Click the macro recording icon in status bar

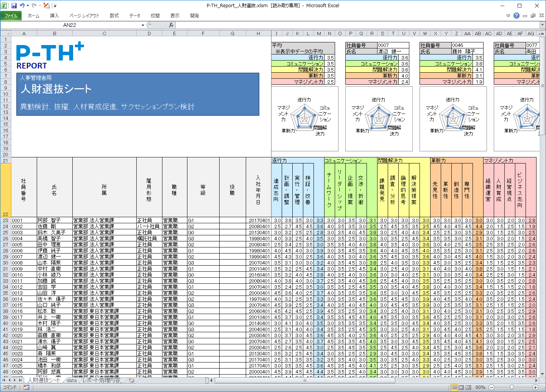tap(26, 387)
